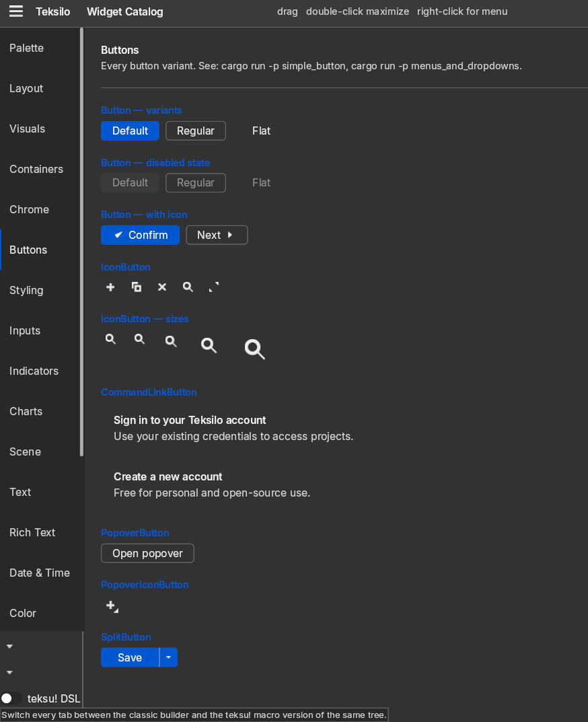Click the 'Button — with icon' section label

(144, 215)
